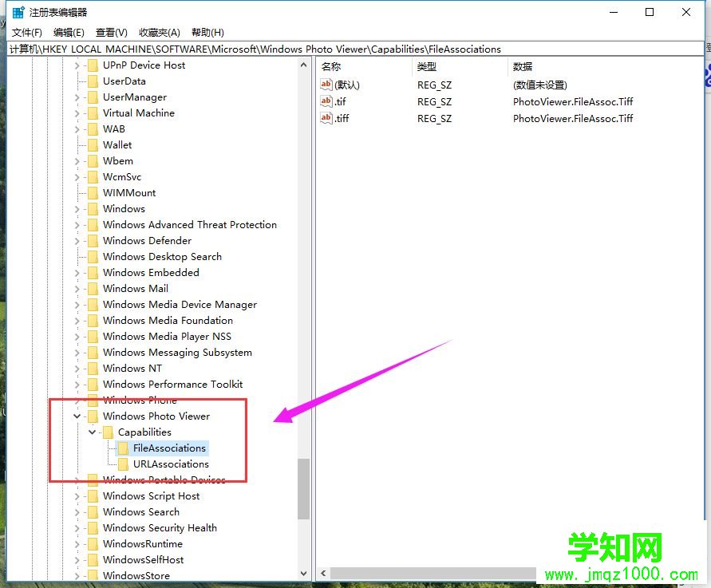711x588 pixels.
Task: Select the Windows Defender tree item
Action: point(150,240)
